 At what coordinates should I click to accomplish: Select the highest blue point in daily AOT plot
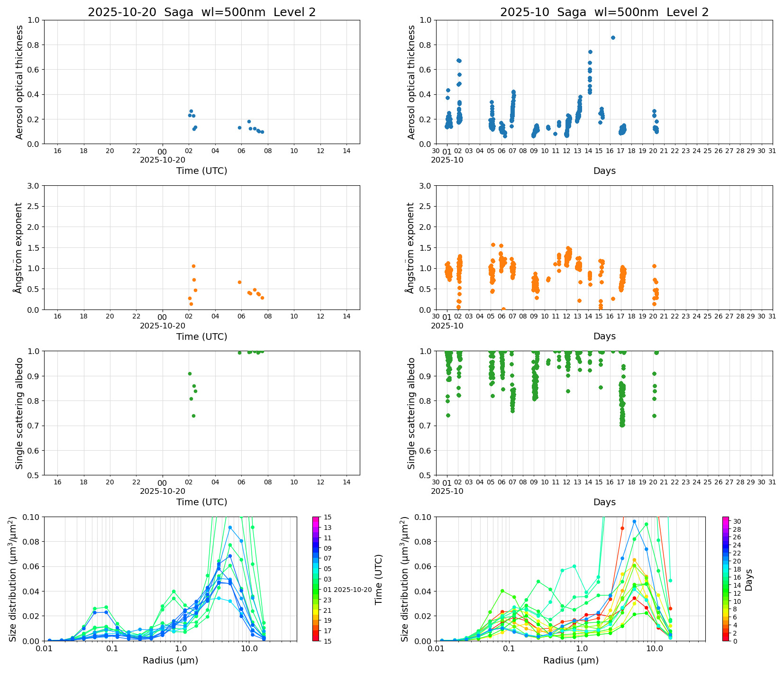click(191, 111)
